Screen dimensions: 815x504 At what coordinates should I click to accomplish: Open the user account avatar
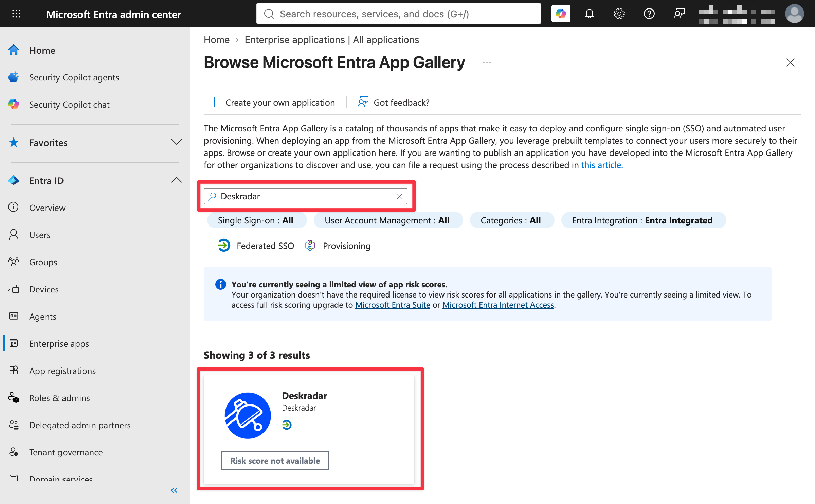(x=794, y=14)
